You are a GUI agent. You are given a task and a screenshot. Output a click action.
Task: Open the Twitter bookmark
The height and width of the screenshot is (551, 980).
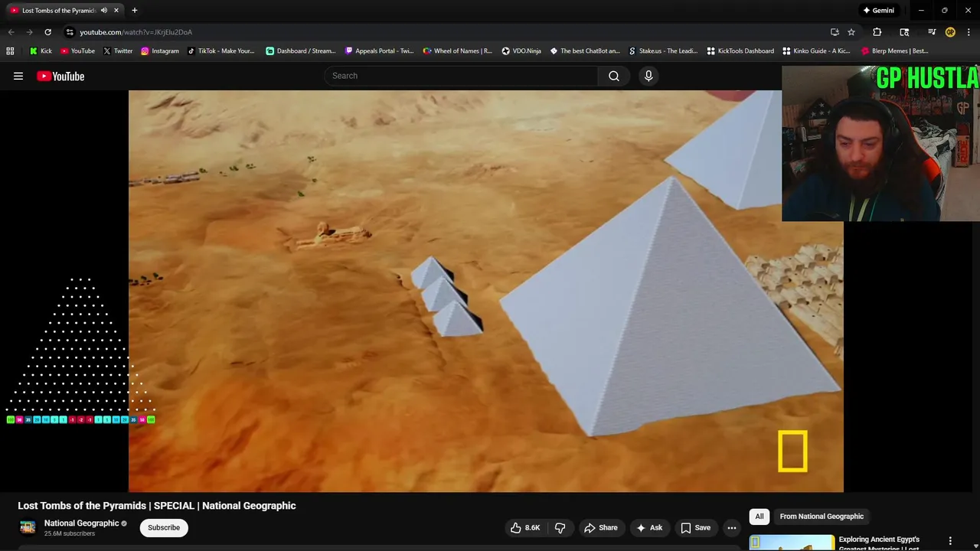tap(117, 51)
